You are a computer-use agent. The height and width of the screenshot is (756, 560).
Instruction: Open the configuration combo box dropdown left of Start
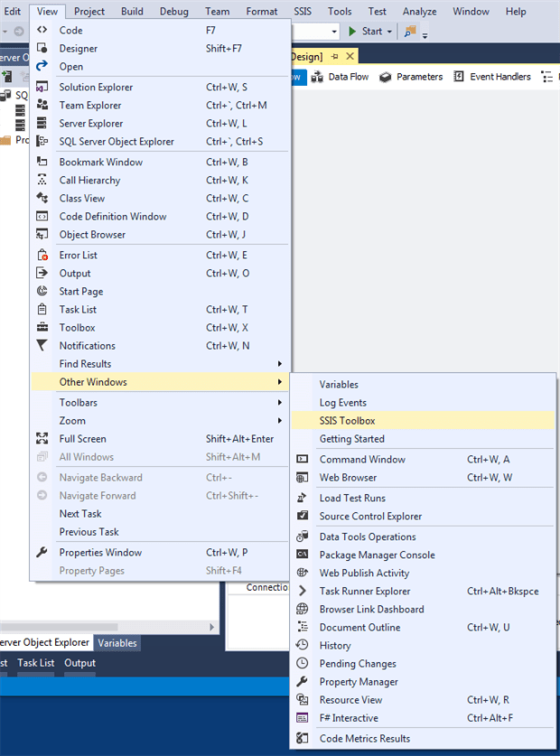click(334, 32)
